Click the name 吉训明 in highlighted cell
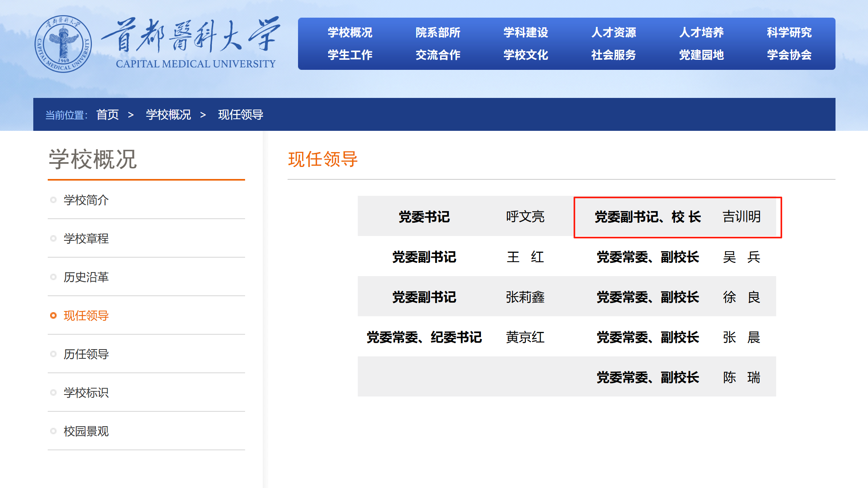Screen dimensions: 868x488 [741, 217]
